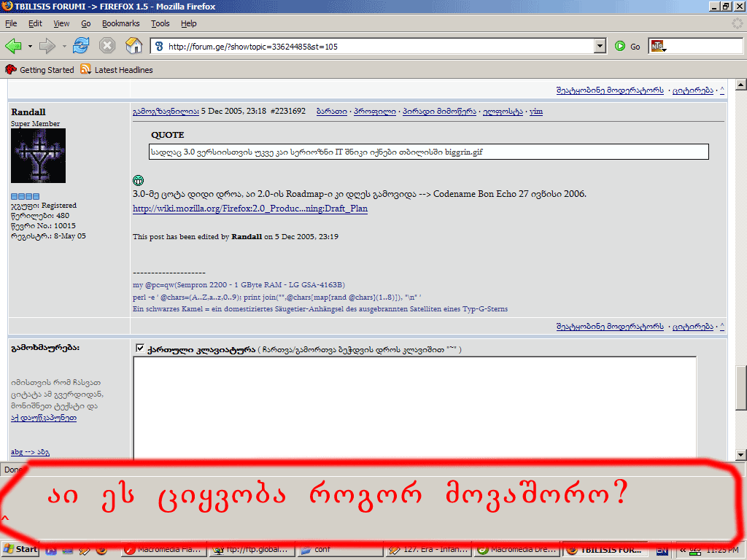Image resolution: width=747 pixels, height=560 pixels.
Task: Click the grey Forward arrow button
Action: click(47, 46)
